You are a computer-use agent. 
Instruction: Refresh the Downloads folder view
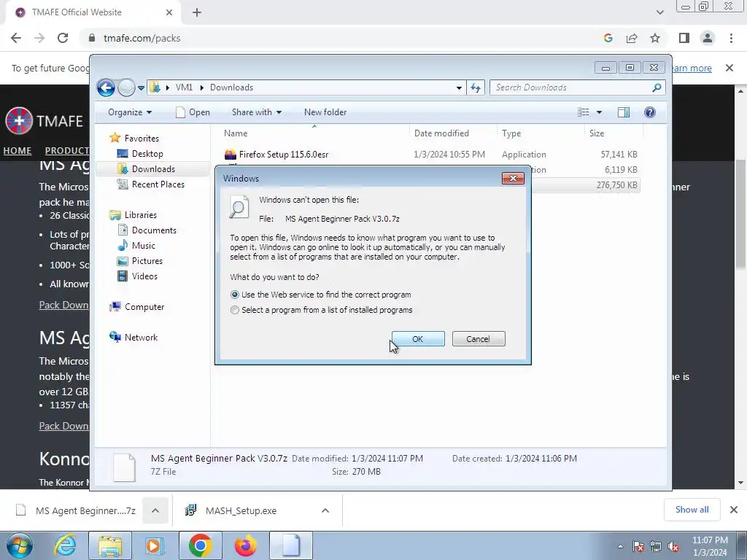(x=476, y=87)
